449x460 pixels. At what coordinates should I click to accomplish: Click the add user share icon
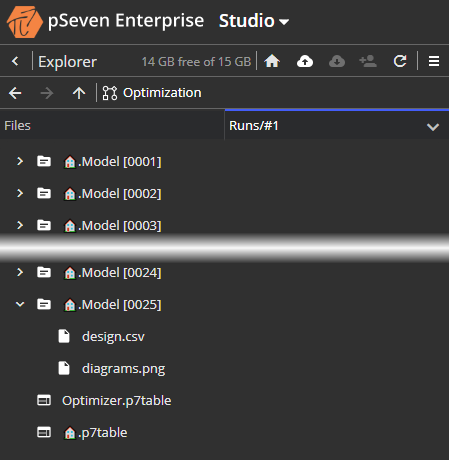(x=368, y=61)
